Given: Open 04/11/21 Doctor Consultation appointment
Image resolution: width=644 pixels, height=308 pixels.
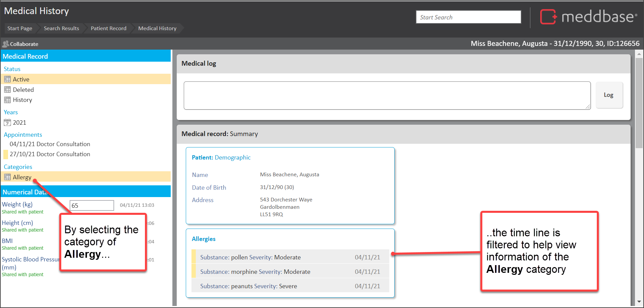Looking at the screenshot, I should [x=50, y=144].
